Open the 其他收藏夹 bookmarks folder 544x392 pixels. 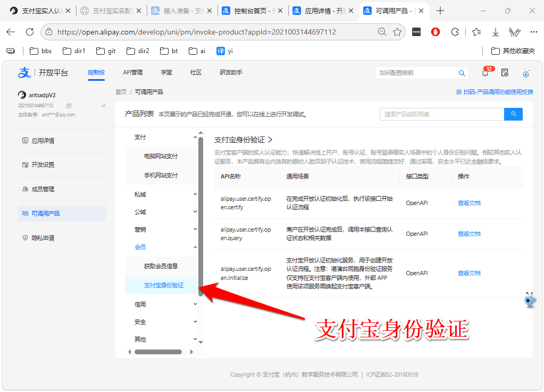click(x=513, y=51)
